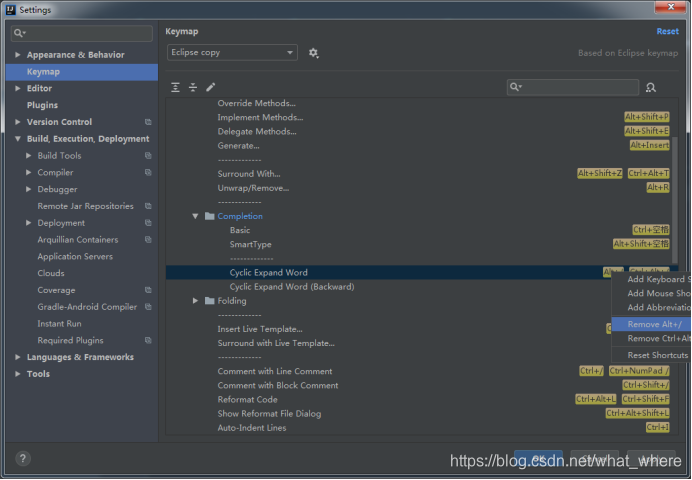The width and height of the screenshot is (692, 480).
Task: Expand the Editor settings section
Action: coord(18,88)
